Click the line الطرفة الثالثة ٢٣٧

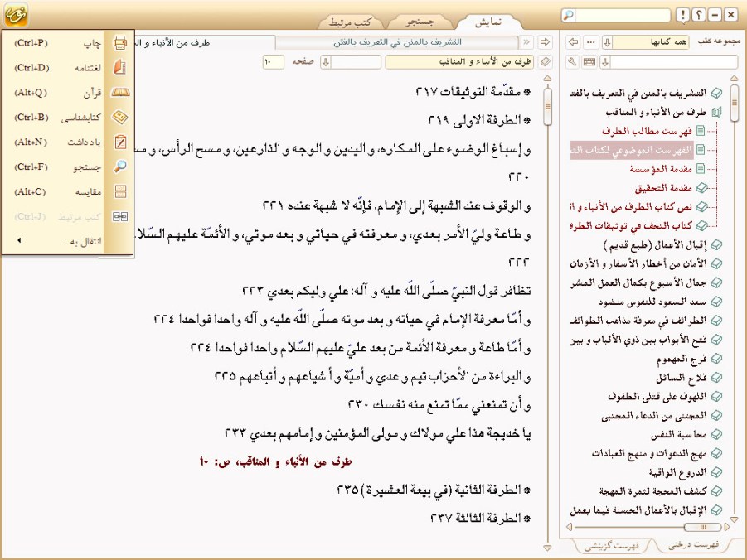coord(480,518)
